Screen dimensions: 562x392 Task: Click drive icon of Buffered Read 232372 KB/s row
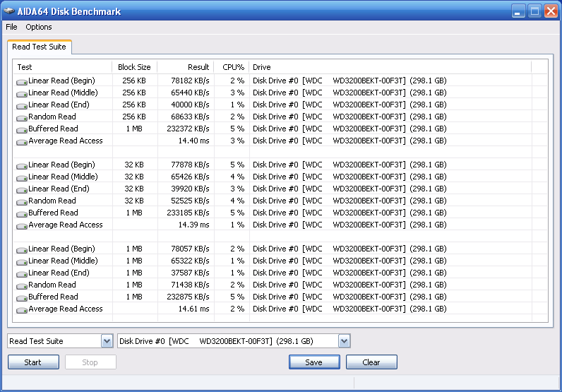[22, 130]
